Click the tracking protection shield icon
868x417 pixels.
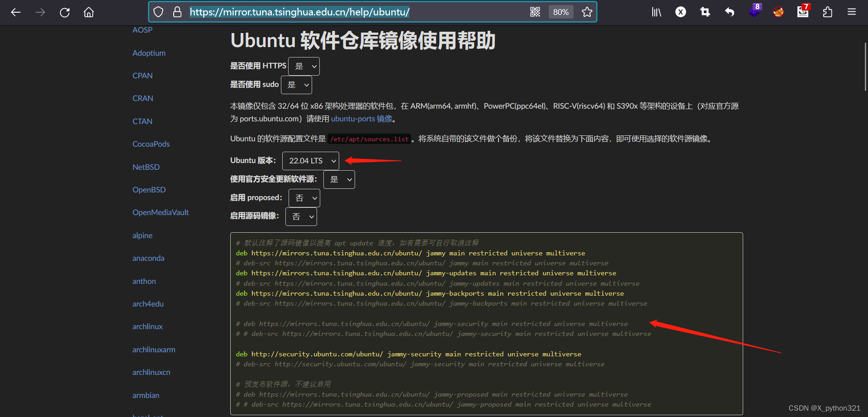click(x=158, y=12)
